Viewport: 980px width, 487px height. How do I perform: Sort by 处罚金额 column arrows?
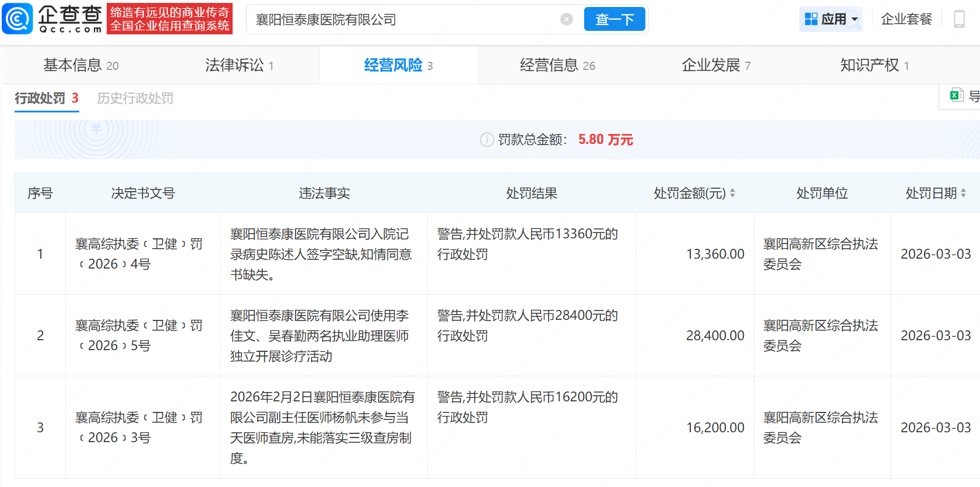point(732,193)
